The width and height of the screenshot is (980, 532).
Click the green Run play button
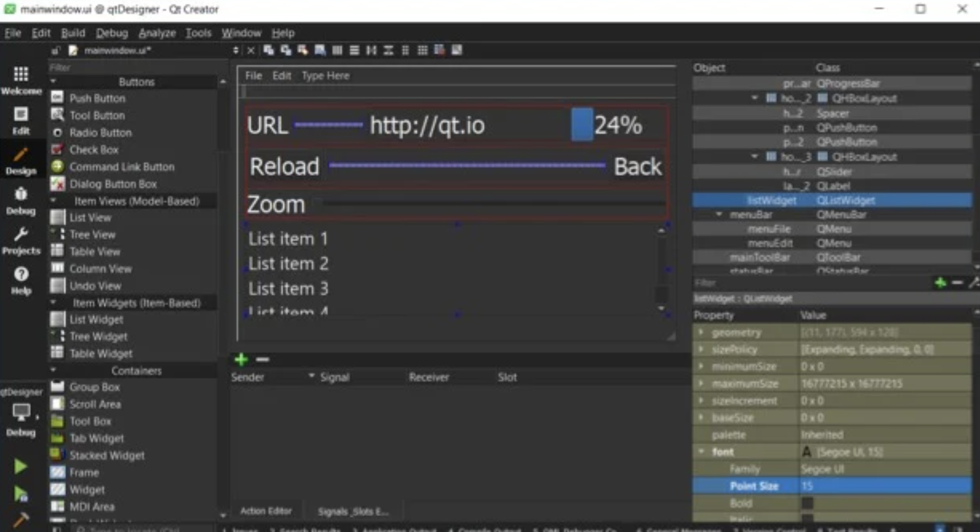coord(20,467)
